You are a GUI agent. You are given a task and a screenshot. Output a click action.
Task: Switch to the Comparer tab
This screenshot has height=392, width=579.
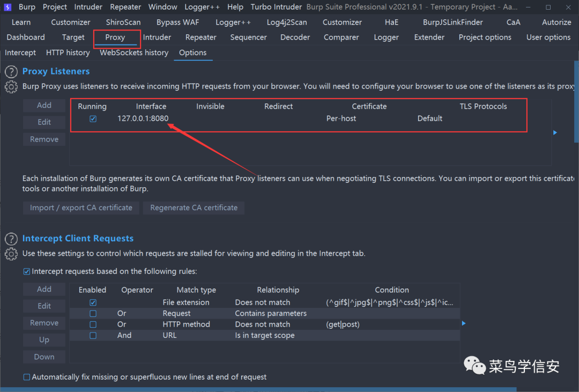point(341,38)
